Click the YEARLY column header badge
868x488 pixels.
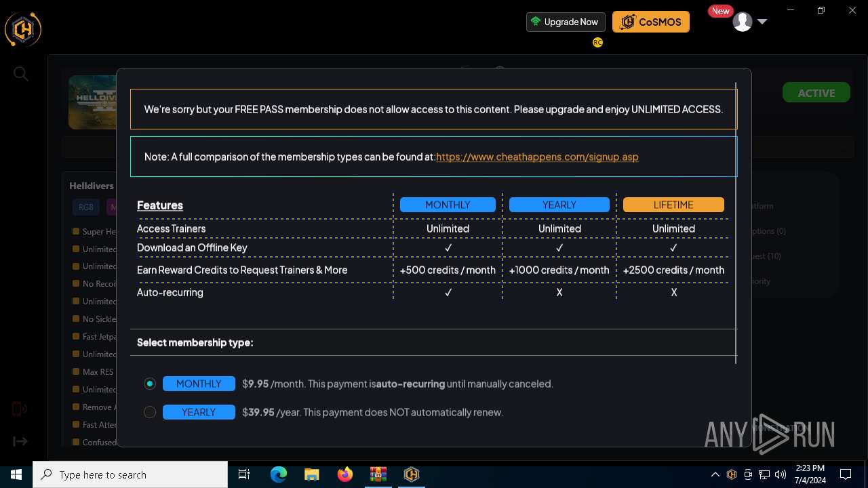click(559, 205)
